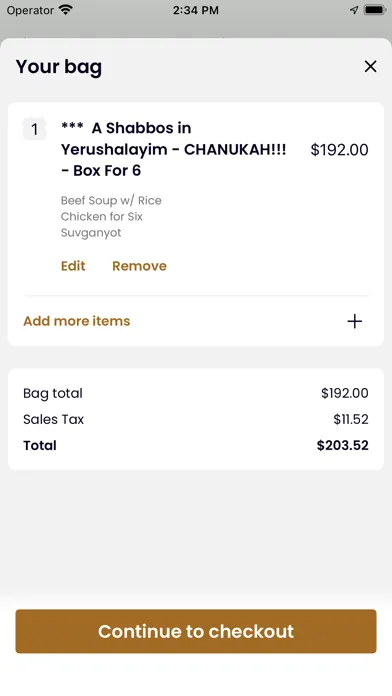Screen dimensions: 392x696
Task: Tap the Chicken for Six option
Action: point(102,217)
